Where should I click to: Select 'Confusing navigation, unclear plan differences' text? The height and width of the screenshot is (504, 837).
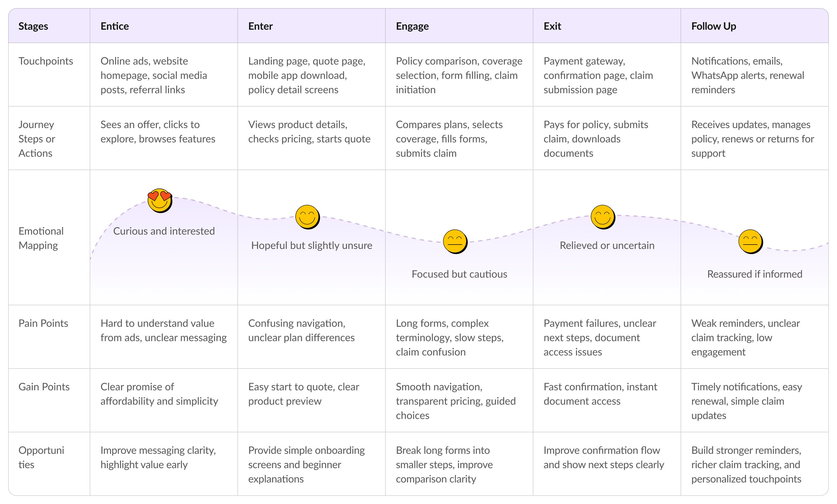point(301,331)
